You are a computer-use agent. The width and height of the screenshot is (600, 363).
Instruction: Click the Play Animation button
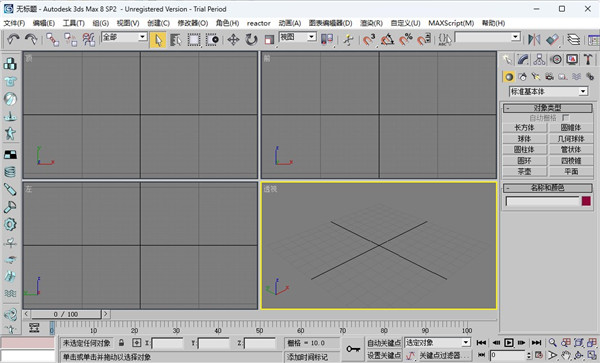click(509, 343)
